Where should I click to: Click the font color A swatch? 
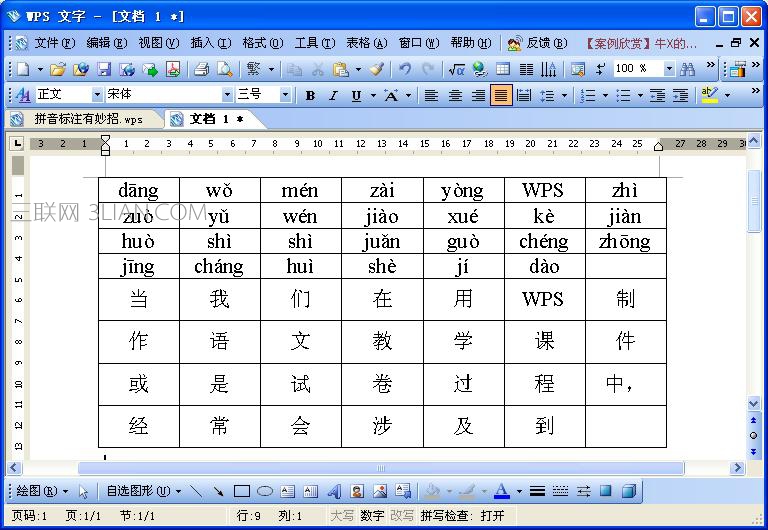point(502,491)
